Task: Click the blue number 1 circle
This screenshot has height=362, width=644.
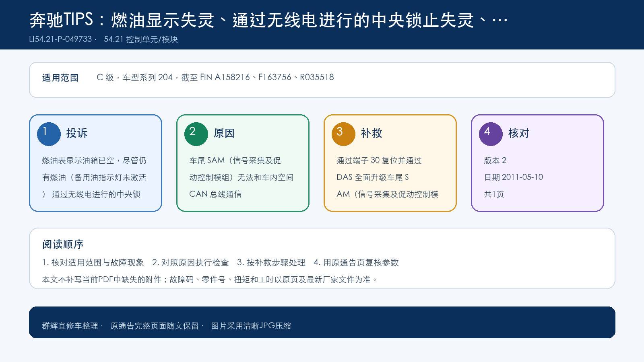Action: coord(49,134)
